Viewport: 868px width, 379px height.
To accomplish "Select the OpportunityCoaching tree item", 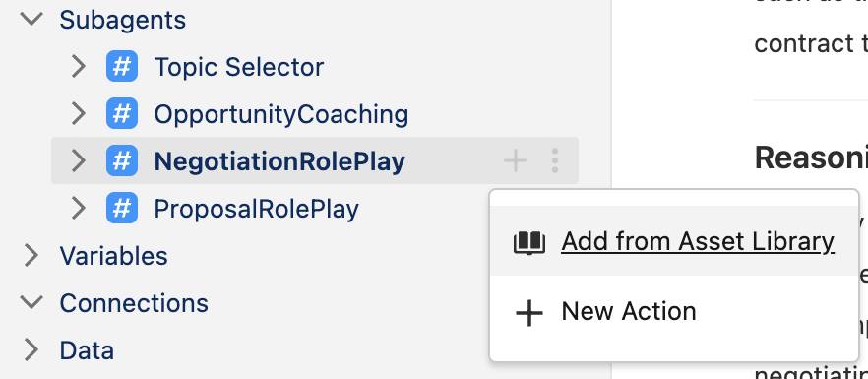I will click(x=281, y=114).
